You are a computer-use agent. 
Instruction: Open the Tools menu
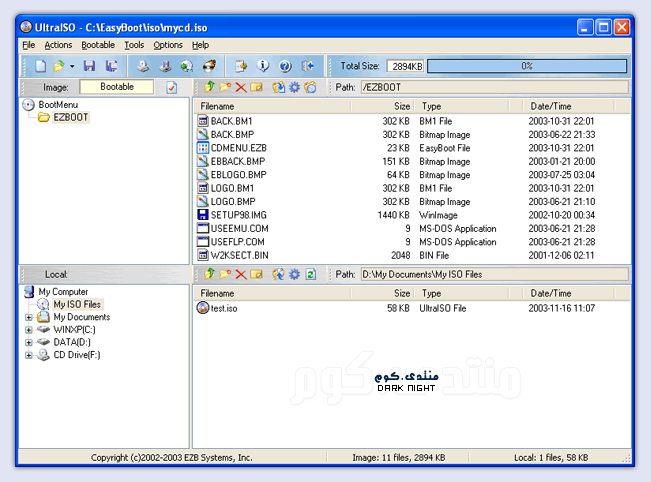134,45
